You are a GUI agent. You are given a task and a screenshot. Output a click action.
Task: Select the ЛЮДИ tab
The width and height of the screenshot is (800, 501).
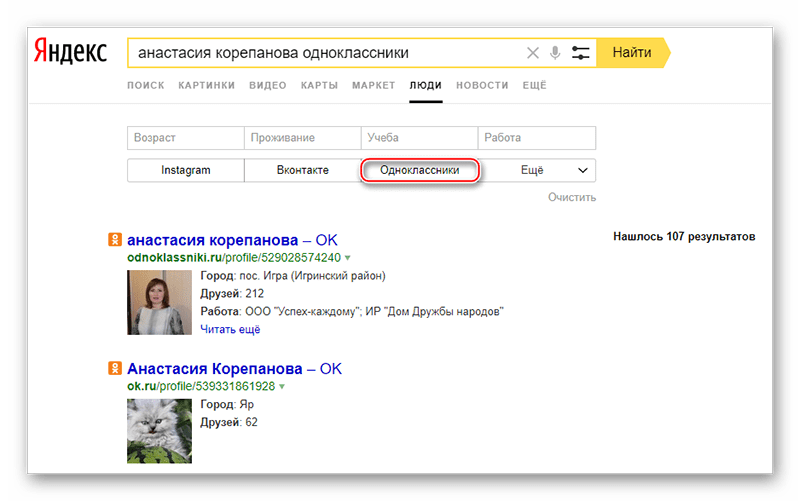pyautogui.click(x=426, y=85)
